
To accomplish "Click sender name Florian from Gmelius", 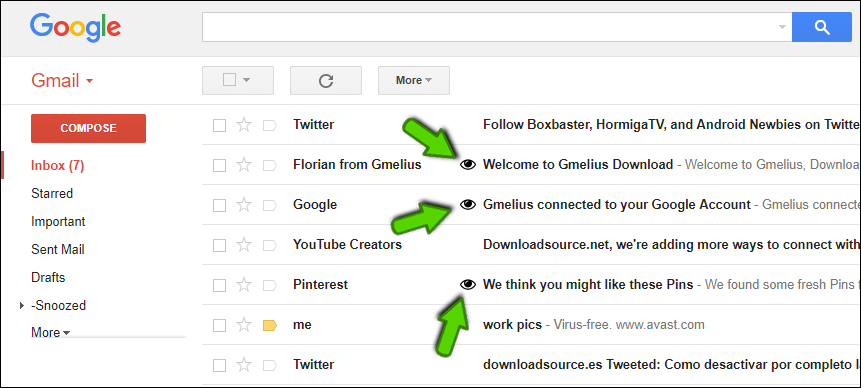I will pos(357,164).
